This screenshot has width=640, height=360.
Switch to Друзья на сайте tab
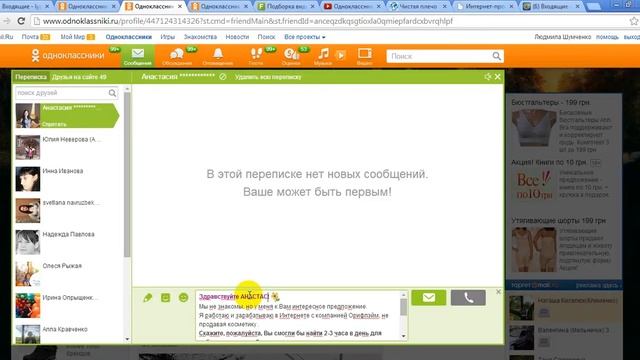coord(79,77)
